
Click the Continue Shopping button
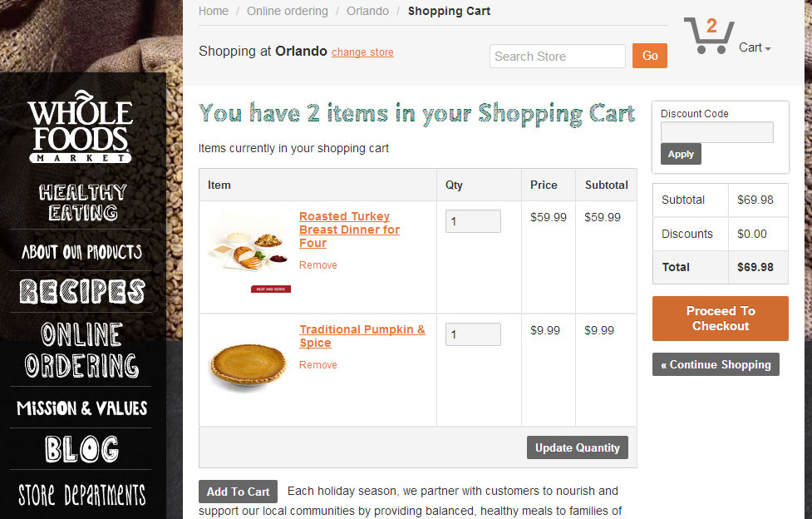[x=716, y=364]
